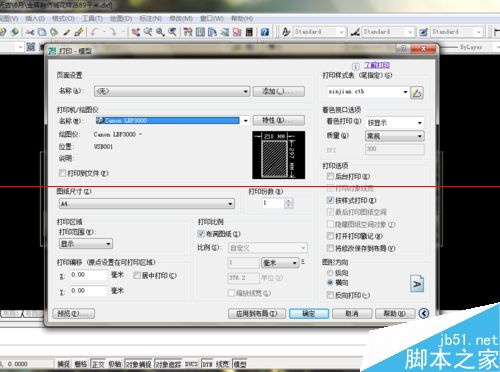The height and width of the screenshot is (372, 500).
Task: Toggle 布满图纸 checkbox
Action: [201, 234]
